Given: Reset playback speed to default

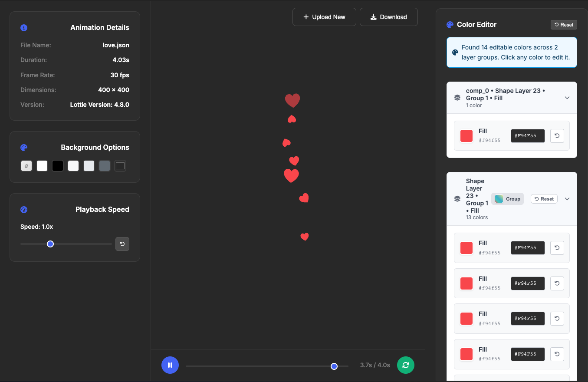Looking at the screenshot, I should click(122, 244).
